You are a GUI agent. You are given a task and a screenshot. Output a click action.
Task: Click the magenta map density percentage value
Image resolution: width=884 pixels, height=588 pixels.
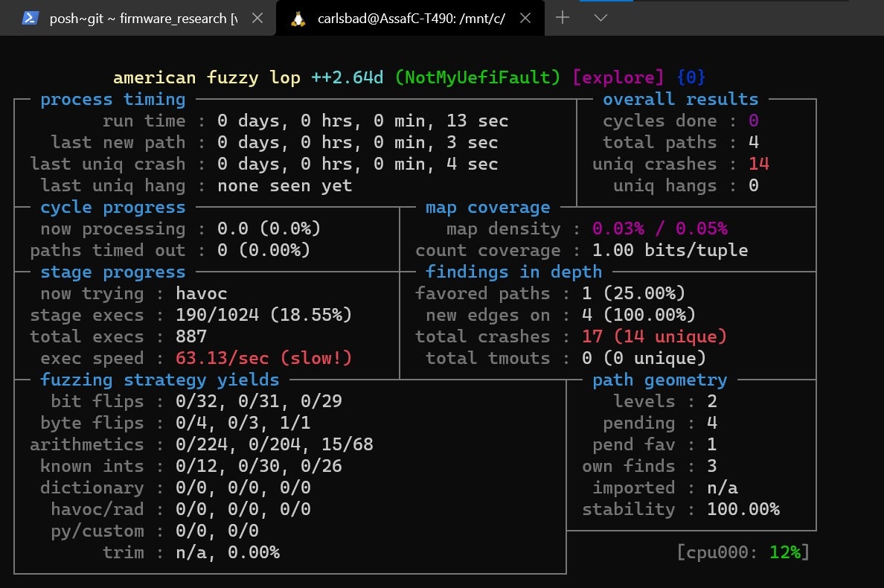point(659,229)
